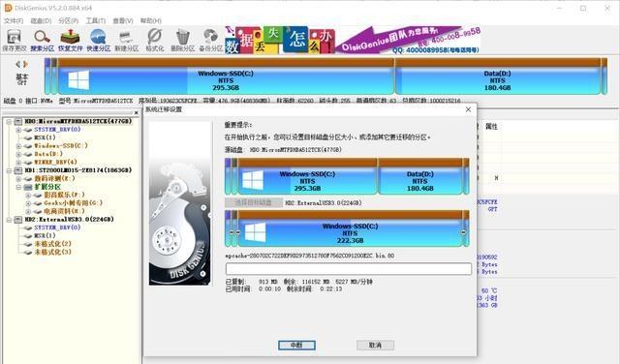
Task: Expand the WINRE_DRV(4) tree node
Action: pyautogui.click(x=18, y=163)
